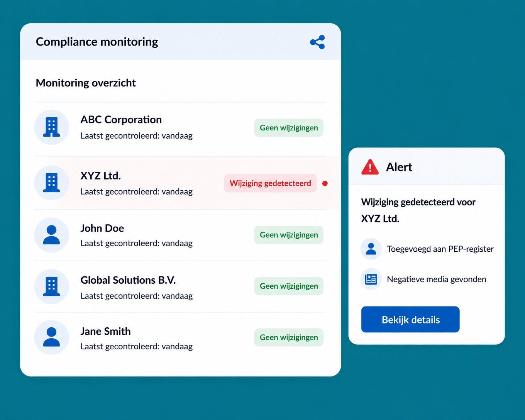This screenshot has height=420, width=525.
Task: Click Geen wijzigingen badge for Jane Smith
Action: 289,337
